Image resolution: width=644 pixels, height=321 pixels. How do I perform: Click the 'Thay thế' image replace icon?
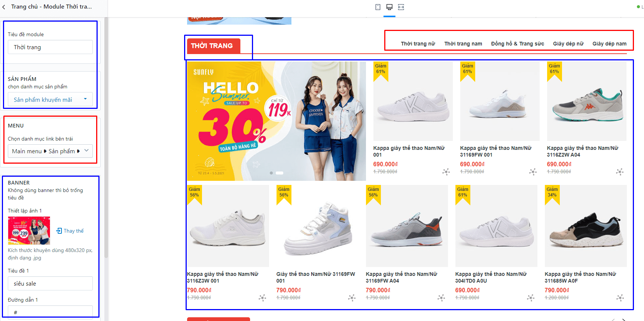59,231
